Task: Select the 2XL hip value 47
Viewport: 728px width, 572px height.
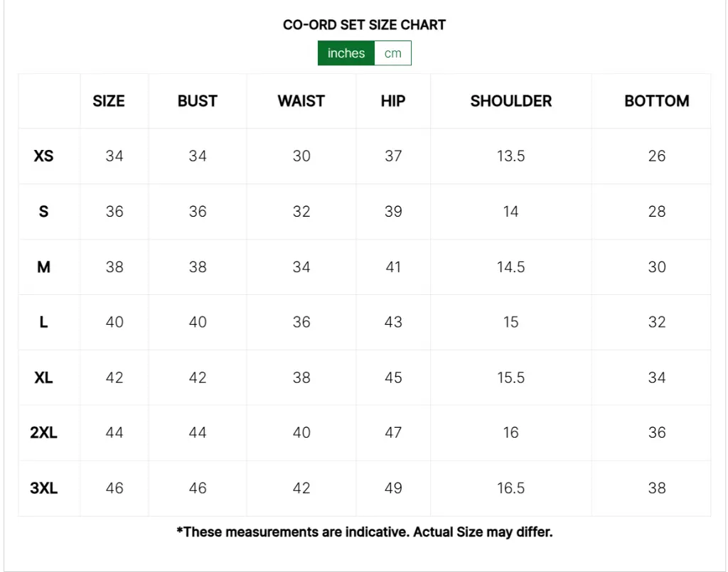Action: coord(392,433)
